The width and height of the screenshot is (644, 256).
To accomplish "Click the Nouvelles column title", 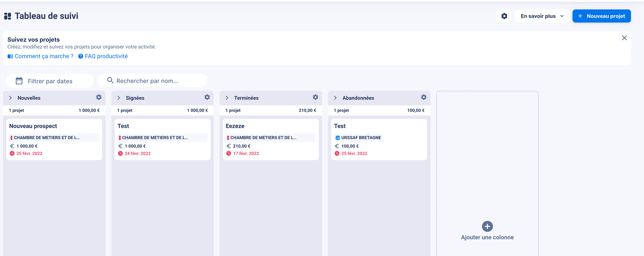I will pyautogui.click(x=29, y=98).
